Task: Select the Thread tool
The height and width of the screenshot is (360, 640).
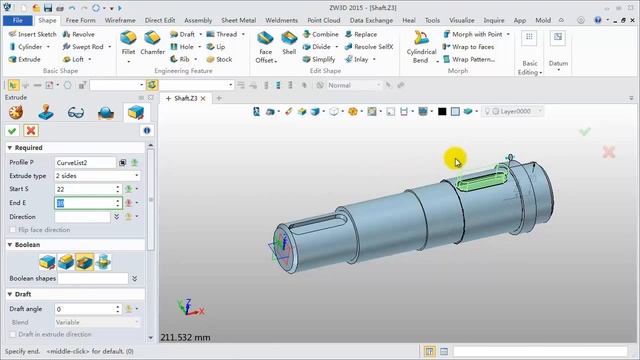Action: tap(222, 34)
